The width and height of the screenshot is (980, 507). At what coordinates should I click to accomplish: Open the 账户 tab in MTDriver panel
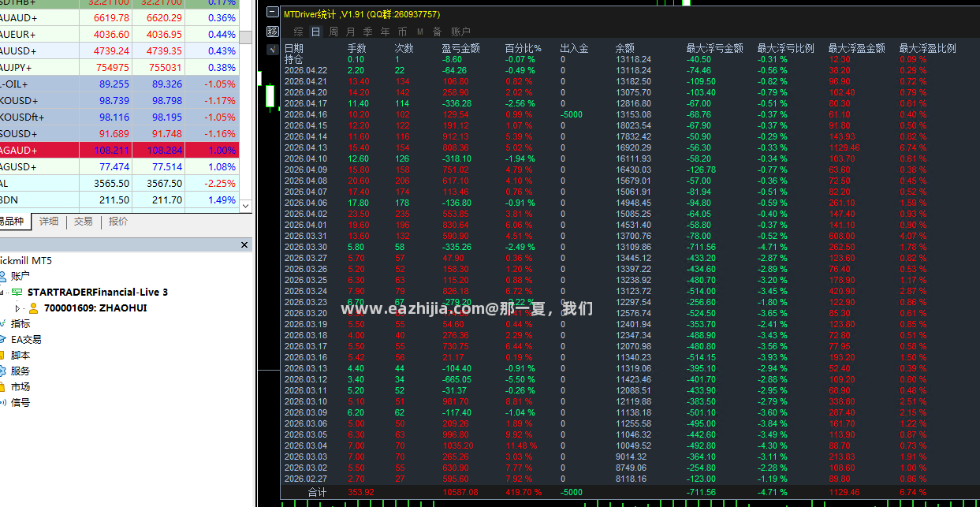coord(460,32)
